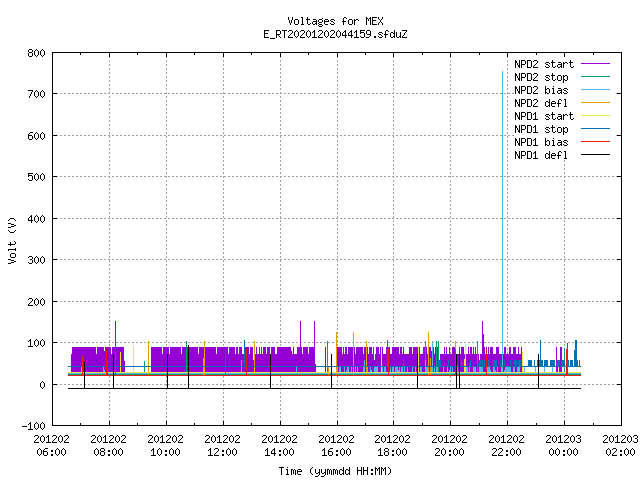Click the NPD2 bias light-blue legend line

pos(595,90)
